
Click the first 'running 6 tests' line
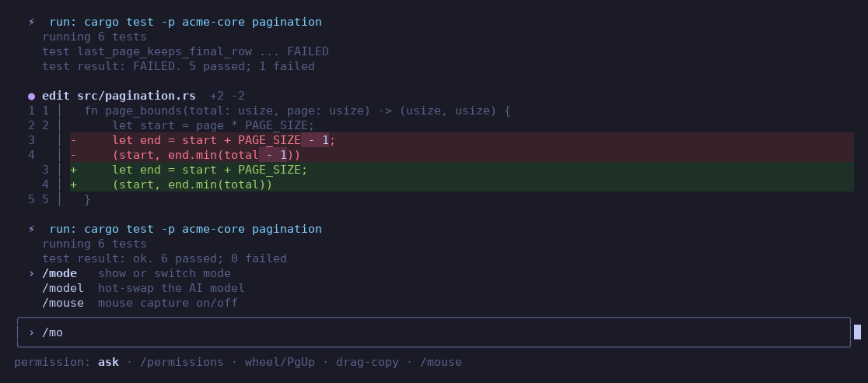(95, 37)
